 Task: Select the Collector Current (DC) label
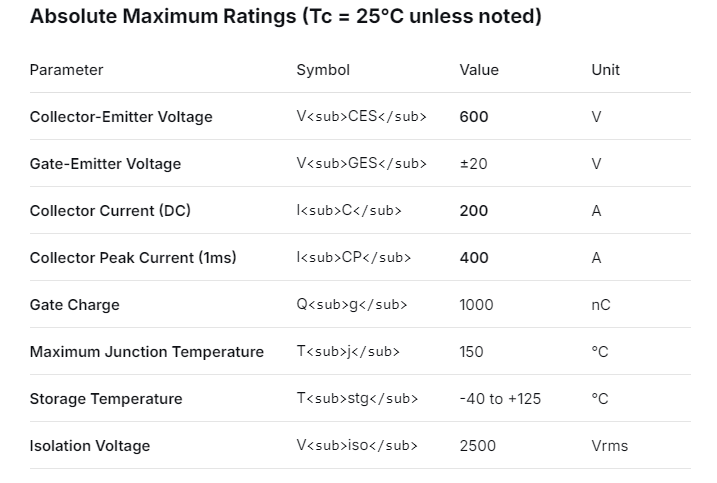pyautogui.click(x=110, y=211)
